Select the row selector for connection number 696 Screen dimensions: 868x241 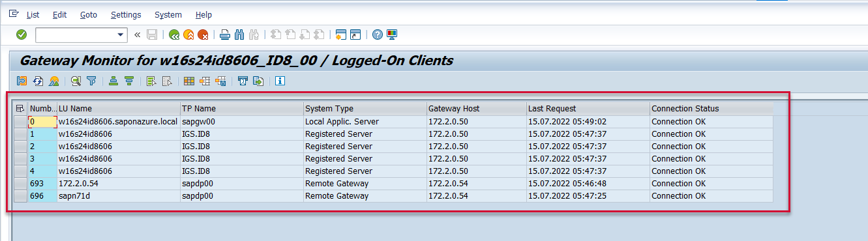(20, 196)
